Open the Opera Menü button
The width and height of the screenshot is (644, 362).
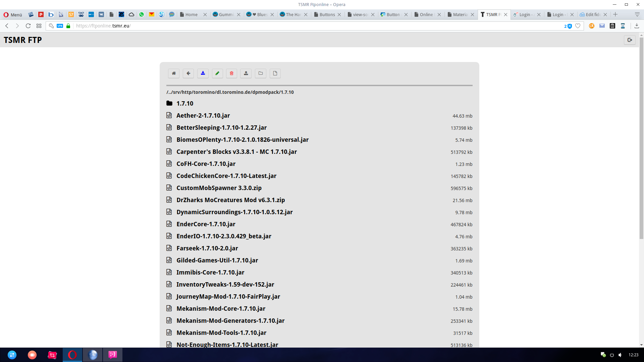click(x=13, y=14)
